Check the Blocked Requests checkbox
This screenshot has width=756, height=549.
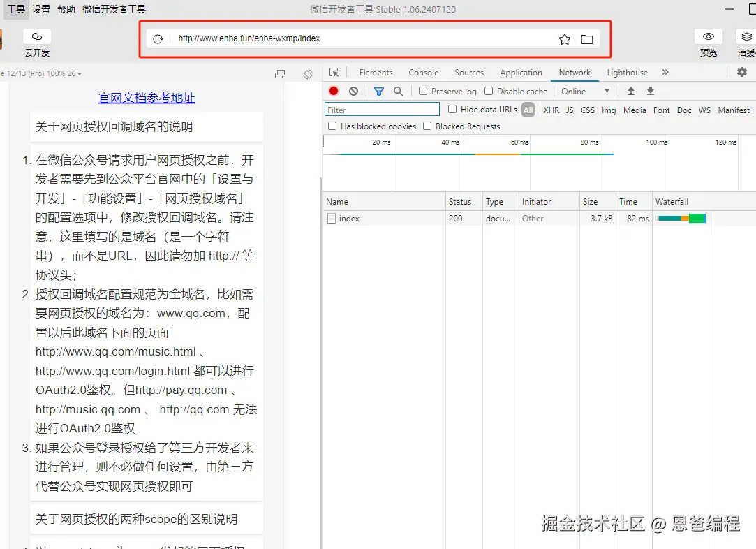(428, 126)
